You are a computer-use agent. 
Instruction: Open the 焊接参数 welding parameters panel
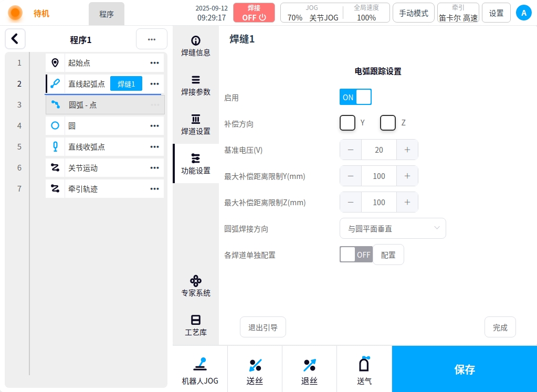coord(196,85)
